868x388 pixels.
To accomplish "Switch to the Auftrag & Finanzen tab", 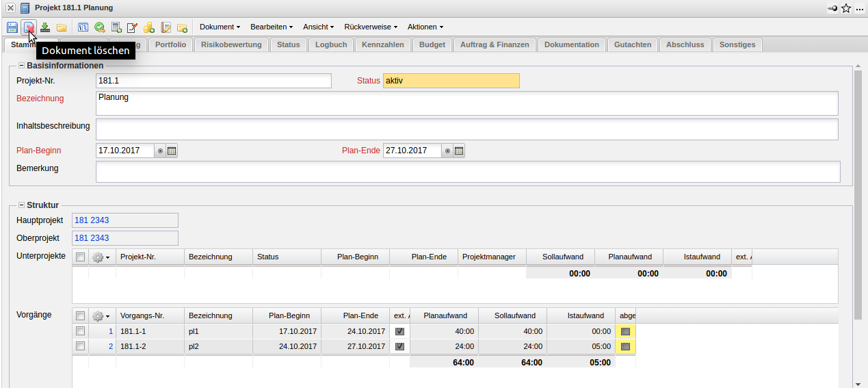I will (x=495, y=44).
